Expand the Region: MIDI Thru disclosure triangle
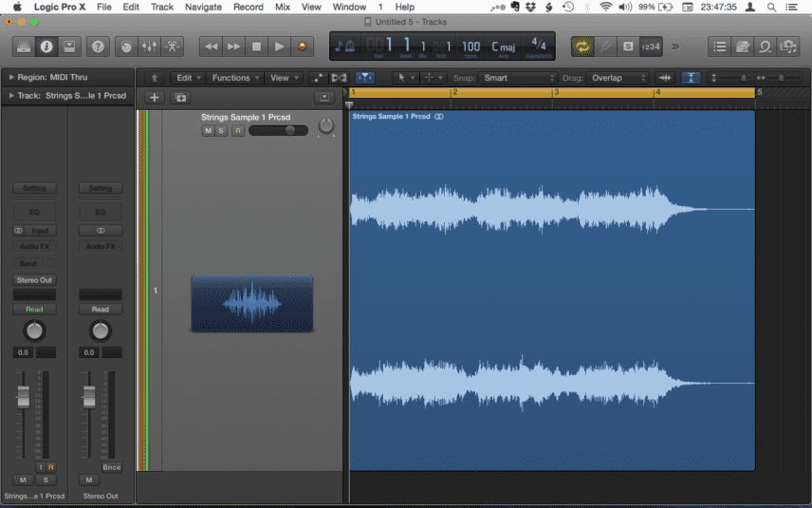Screen dimensions: 812x508 [10, 77]
